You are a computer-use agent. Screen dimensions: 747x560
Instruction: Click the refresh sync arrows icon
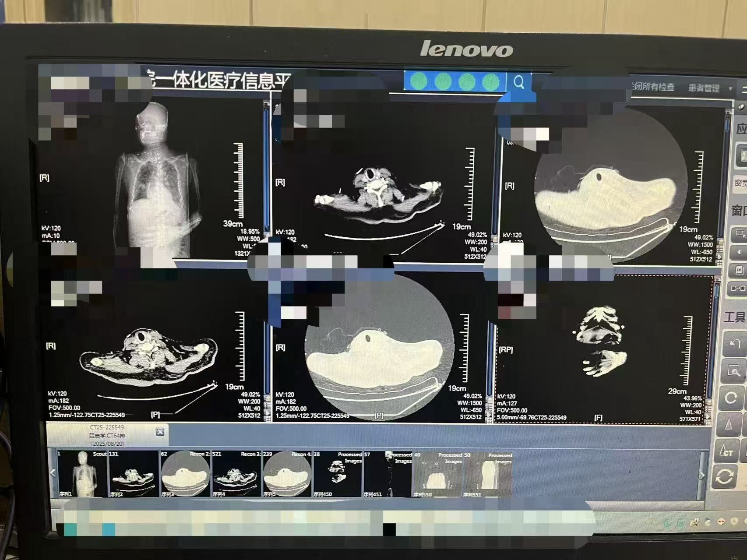click(725, 477)
